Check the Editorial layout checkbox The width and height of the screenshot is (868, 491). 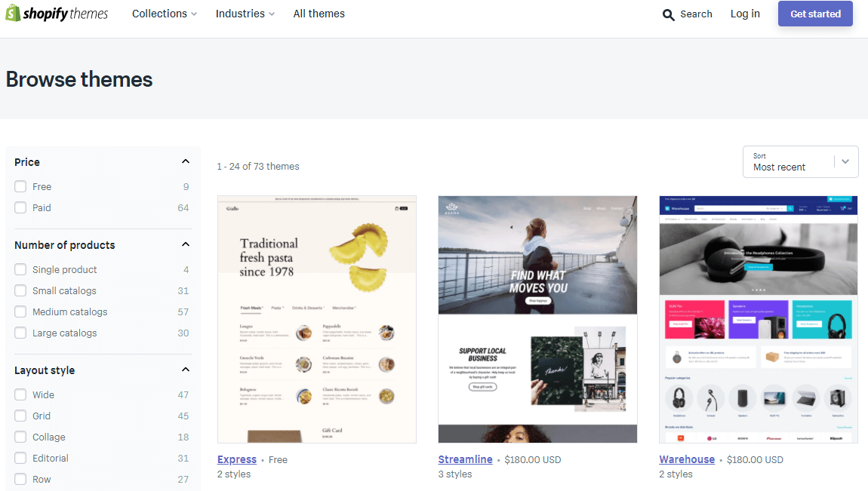20,457
